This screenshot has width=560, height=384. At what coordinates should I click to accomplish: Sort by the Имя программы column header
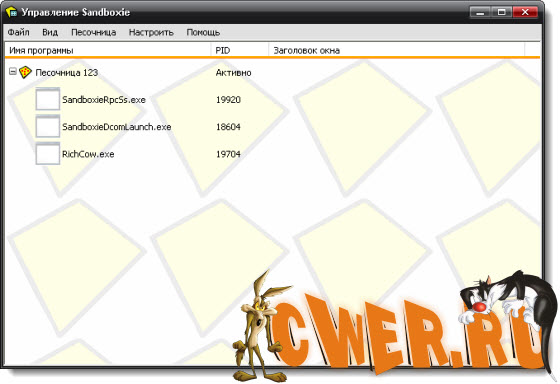(108, 50)
